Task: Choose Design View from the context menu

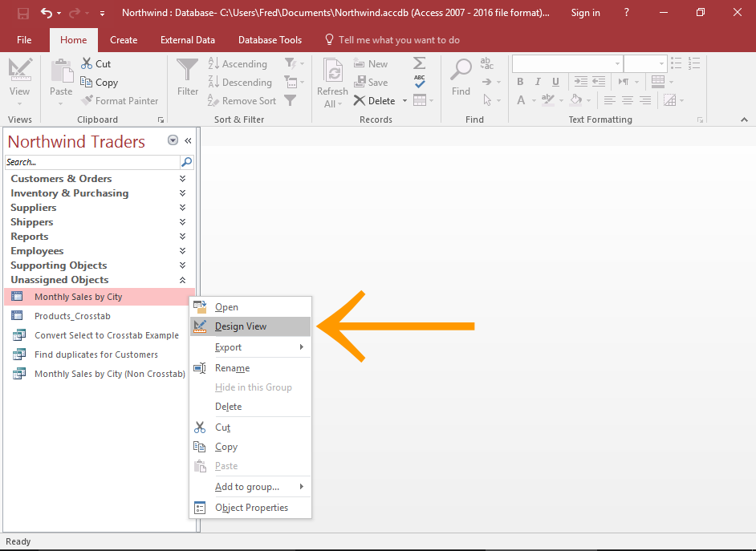Action: pos(240,326)
